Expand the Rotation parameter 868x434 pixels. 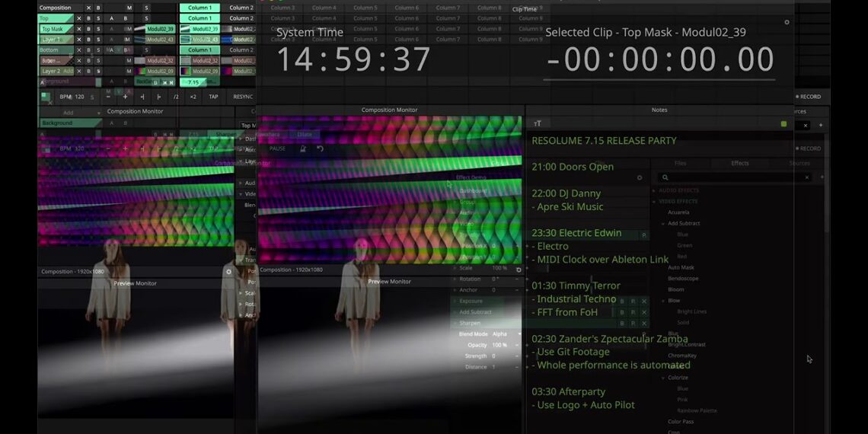click(x=455, y=279)
